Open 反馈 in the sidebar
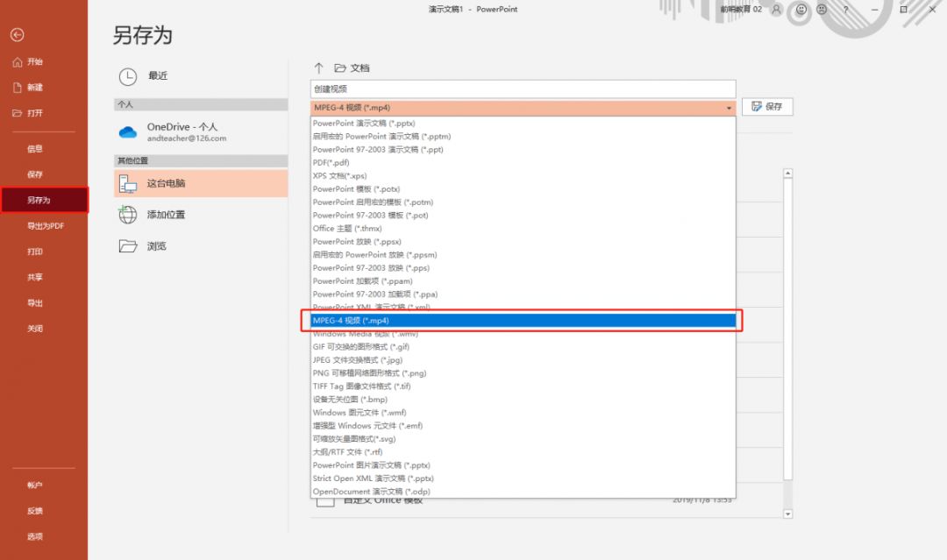 [34, 511]
